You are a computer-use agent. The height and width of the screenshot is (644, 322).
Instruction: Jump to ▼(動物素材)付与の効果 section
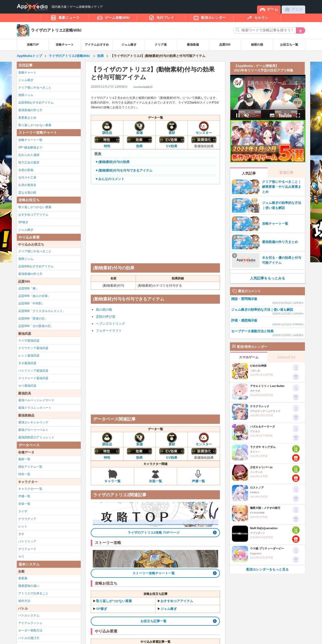(x=112, y=162)
